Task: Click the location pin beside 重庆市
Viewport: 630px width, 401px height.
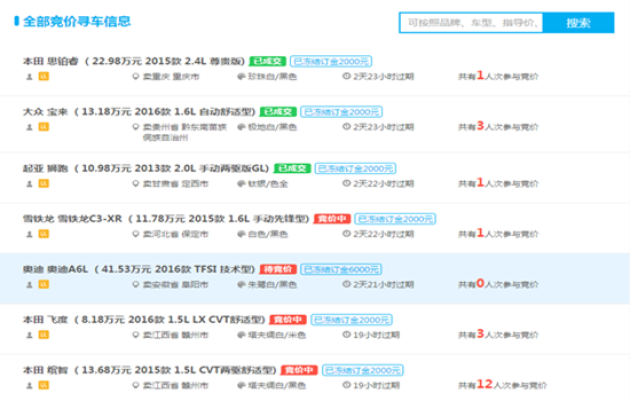Action: [136, 76]
